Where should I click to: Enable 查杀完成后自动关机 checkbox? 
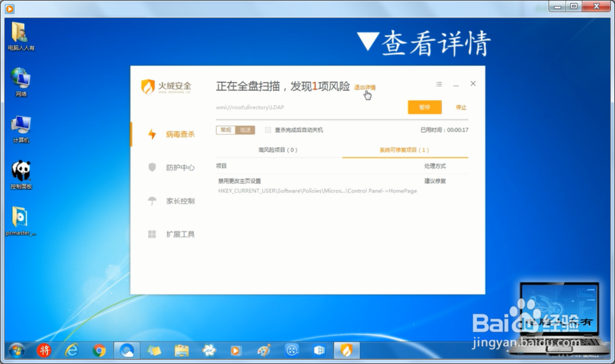268,130
